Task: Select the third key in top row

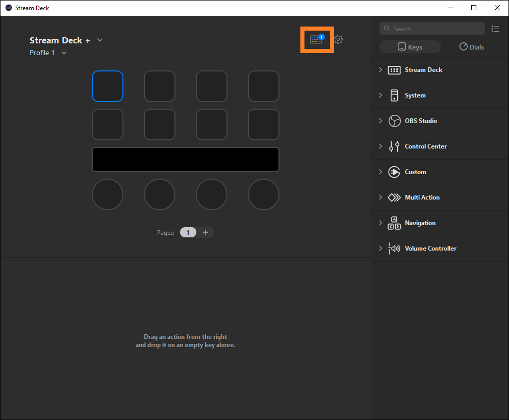Action: 211,86
